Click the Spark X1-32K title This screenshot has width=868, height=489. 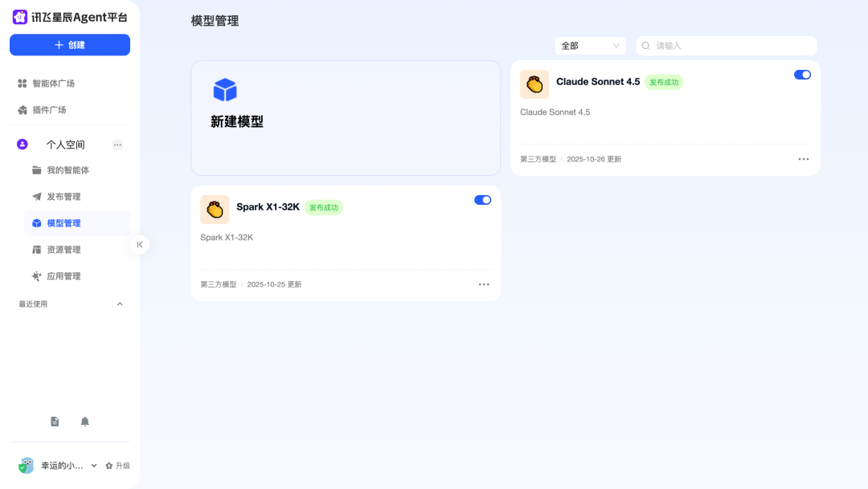point(268,207)
